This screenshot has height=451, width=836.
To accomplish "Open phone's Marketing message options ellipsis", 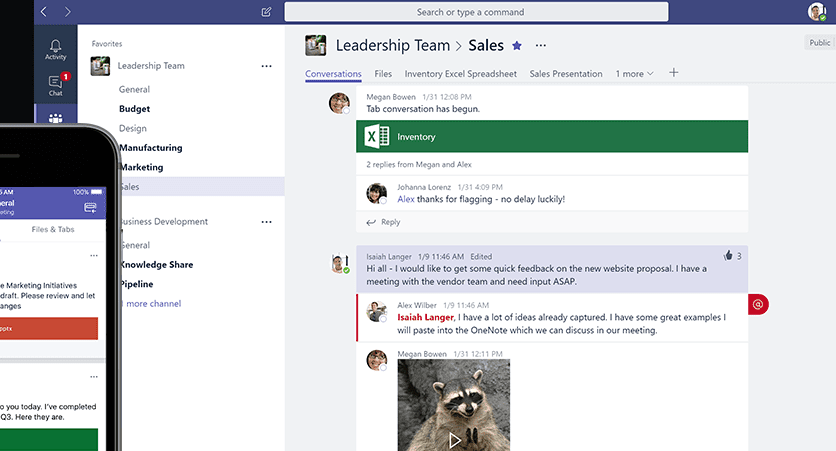I will (x=94, y=255).
